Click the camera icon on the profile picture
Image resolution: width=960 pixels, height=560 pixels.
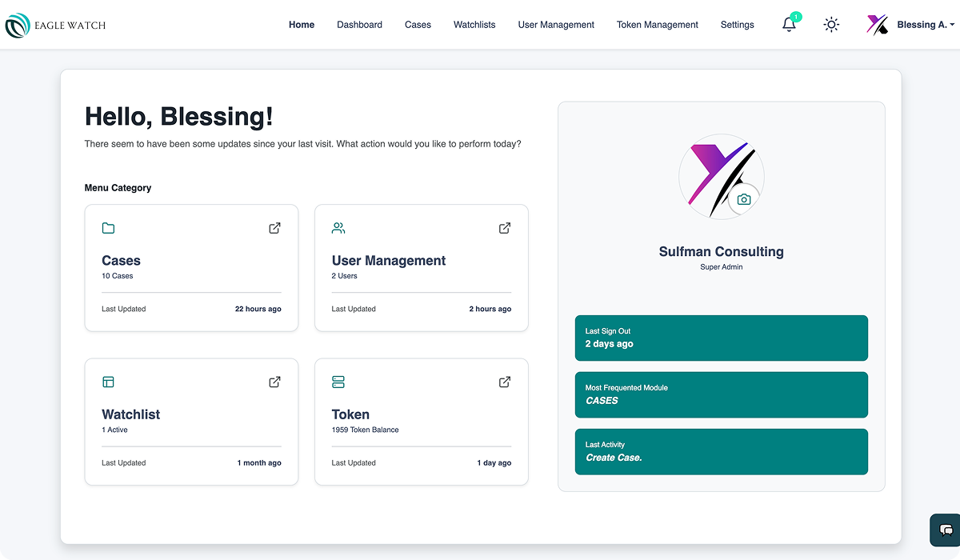click(744, 199)
